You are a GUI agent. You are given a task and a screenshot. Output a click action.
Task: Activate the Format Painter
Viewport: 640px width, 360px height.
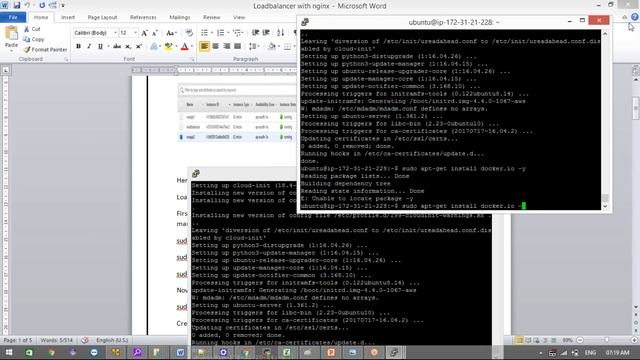click(x=45, y=49)
